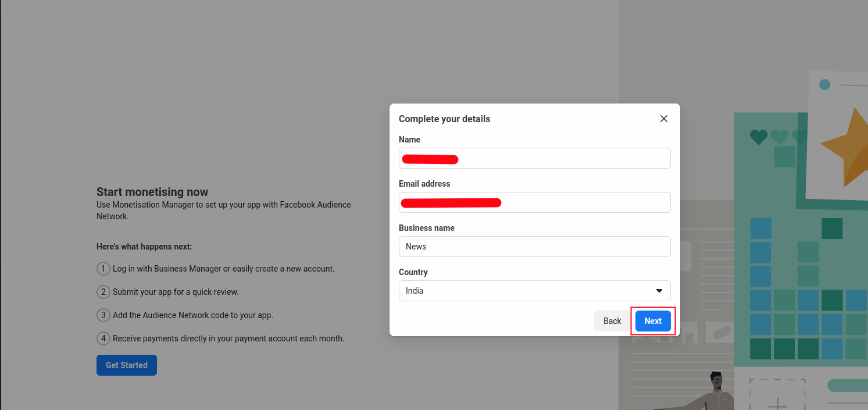Open the Country dropdown showing India
868x410 pixels.
pos(526,291)
